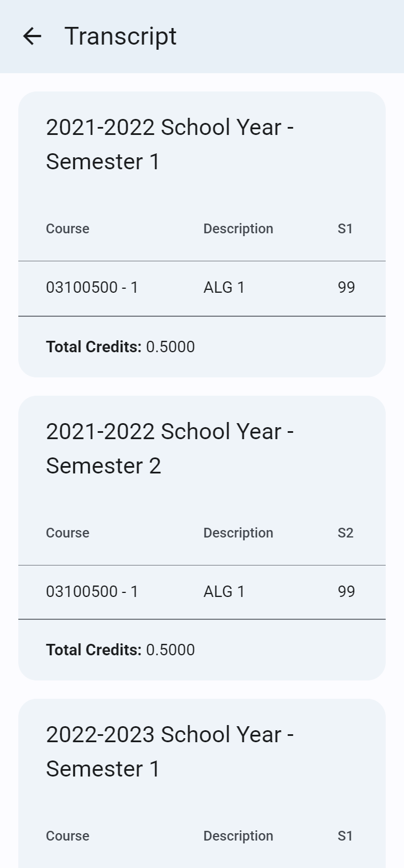
Task: Click Description column header in 2021-2022 Semester 1
Action: click(238, 229)
